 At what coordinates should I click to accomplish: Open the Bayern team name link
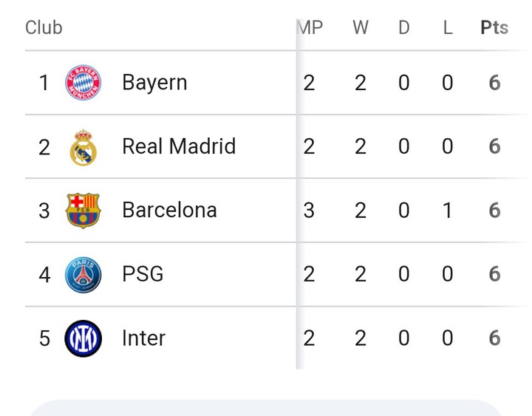click(x=154, y=83)
